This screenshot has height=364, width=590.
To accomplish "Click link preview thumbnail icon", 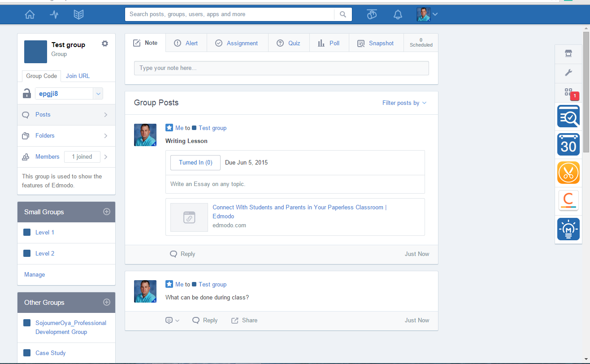I will tap(189, 217).
